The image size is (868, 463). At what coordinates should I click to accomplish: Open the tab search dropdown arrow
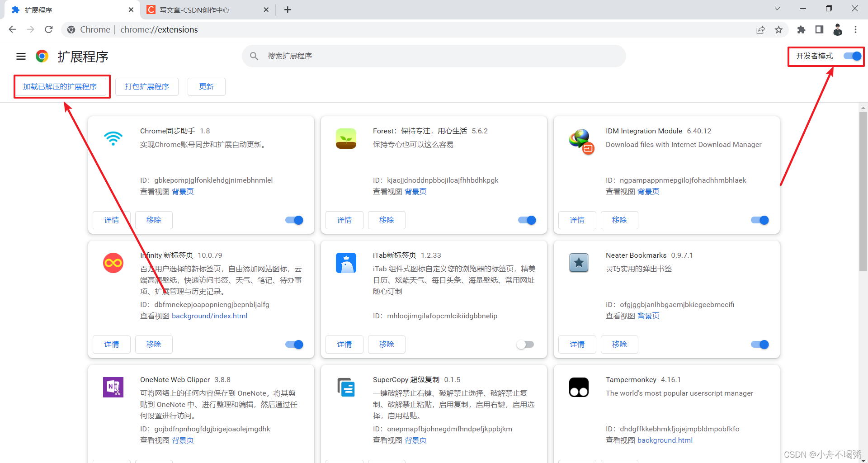coord(777,9)
